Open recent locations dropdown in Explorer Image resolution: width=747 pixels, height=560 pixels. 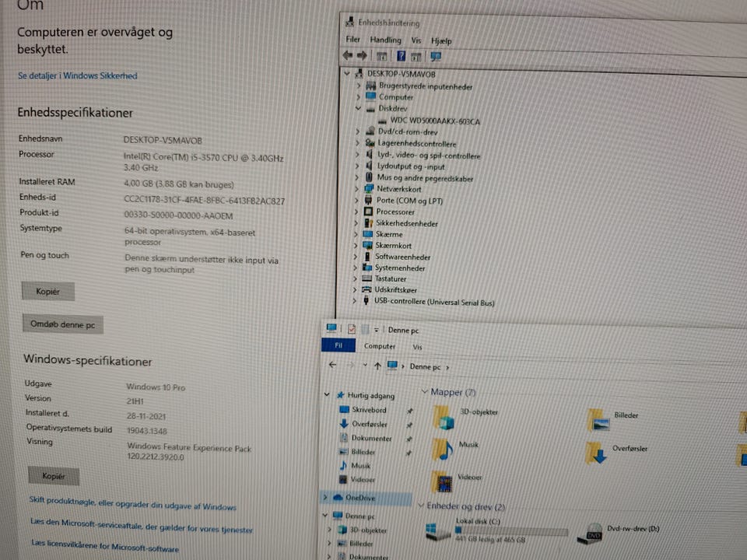coord(365,366)
